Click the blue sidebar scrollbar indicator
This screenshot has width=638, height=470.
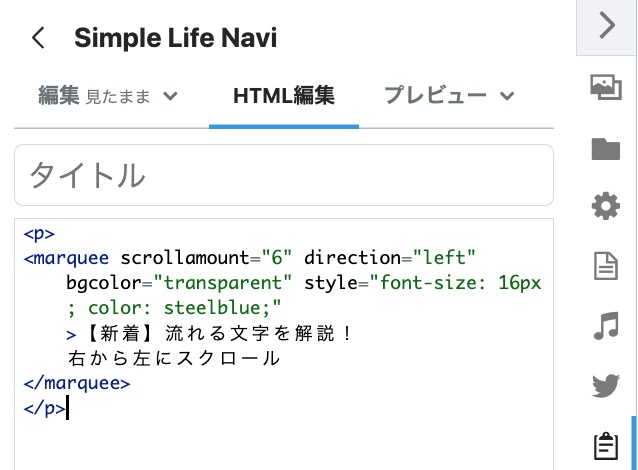coord(634,443)
